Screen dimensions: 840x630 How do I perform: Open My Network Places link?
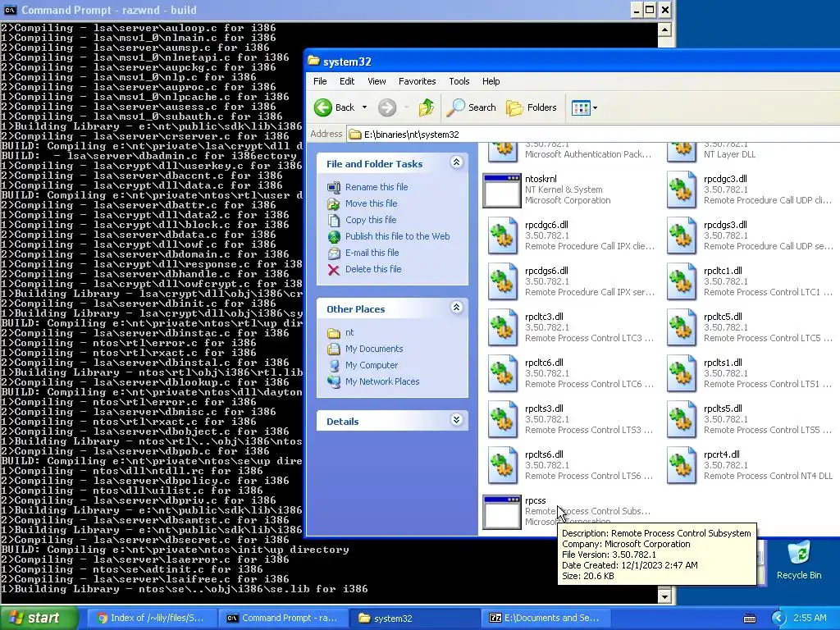pos(382,382)
